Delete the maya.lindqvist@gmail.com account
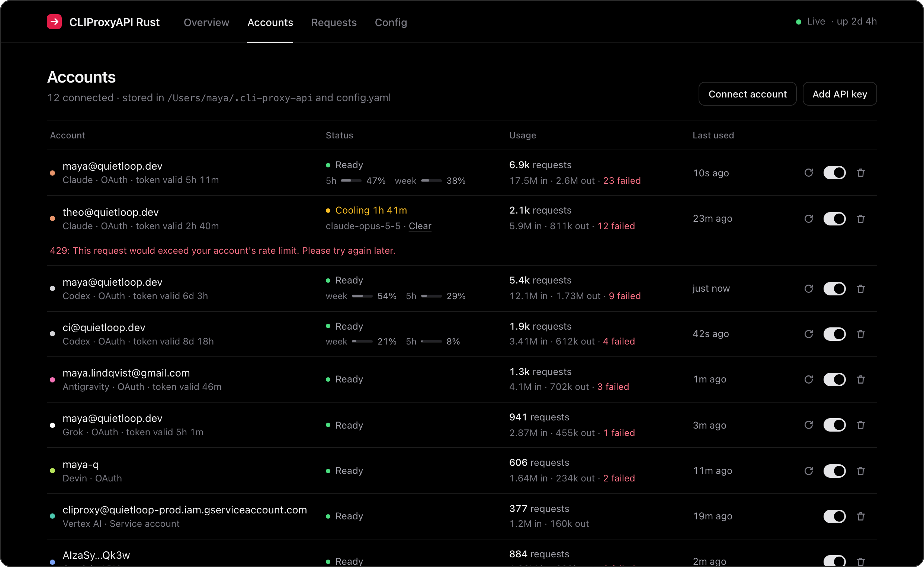The image size is (924, 567). tap(861, 379)
